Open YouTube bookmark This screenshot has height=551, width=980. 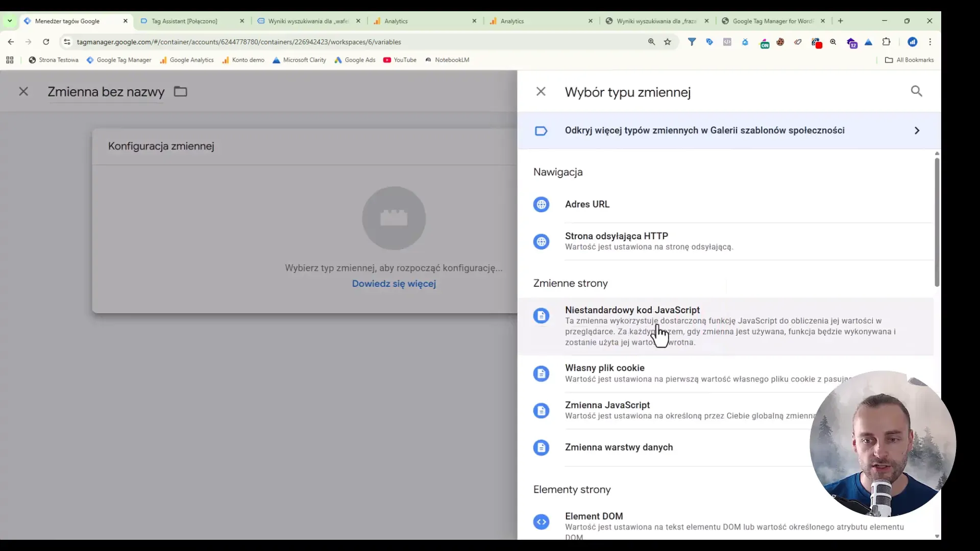point(400,60)
